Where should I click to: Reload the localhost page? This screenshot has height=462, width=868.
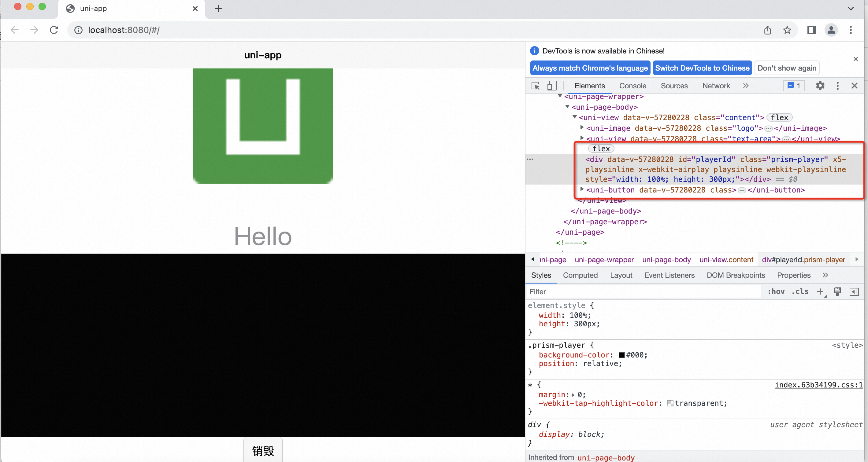coord(54,30)
